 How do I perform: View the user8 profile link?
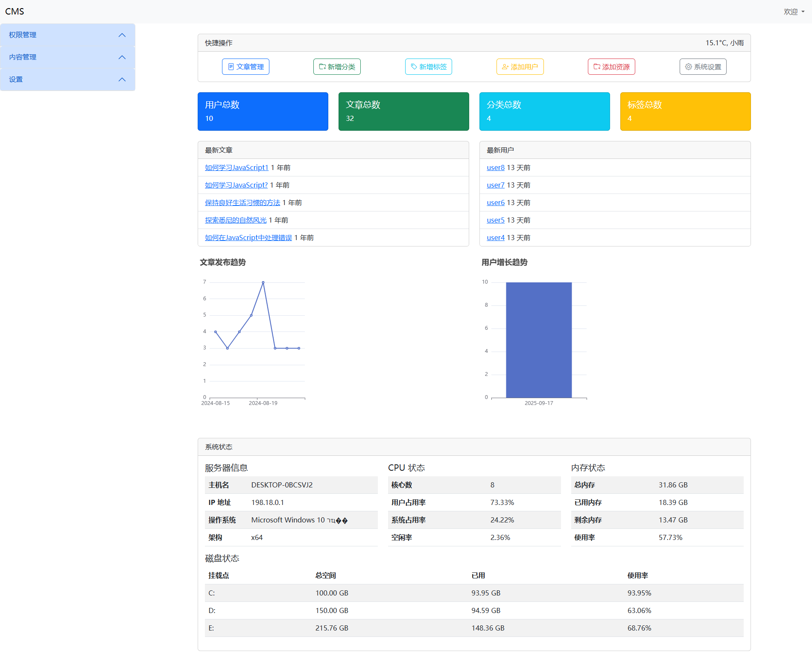point(495,167)
